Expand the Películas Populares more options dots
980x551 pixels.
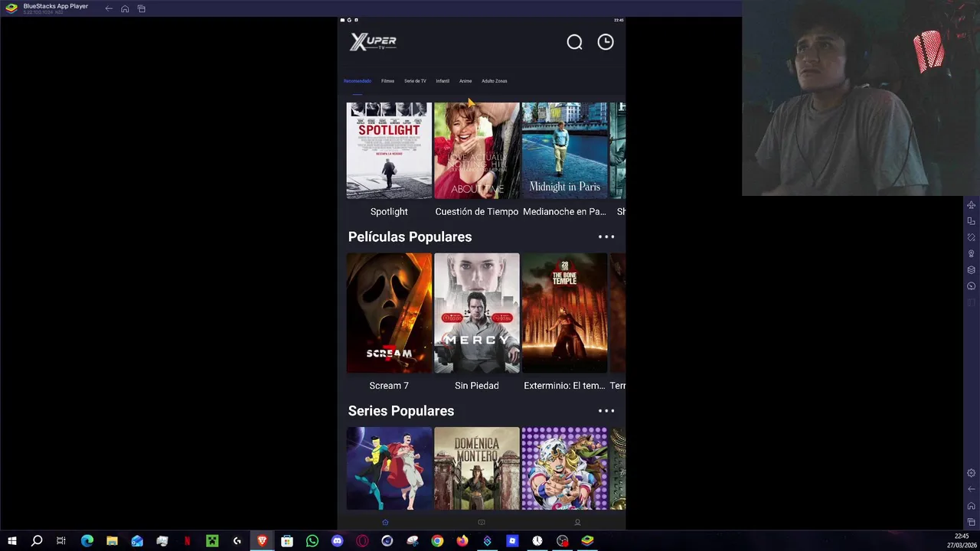tap(606, 236)
